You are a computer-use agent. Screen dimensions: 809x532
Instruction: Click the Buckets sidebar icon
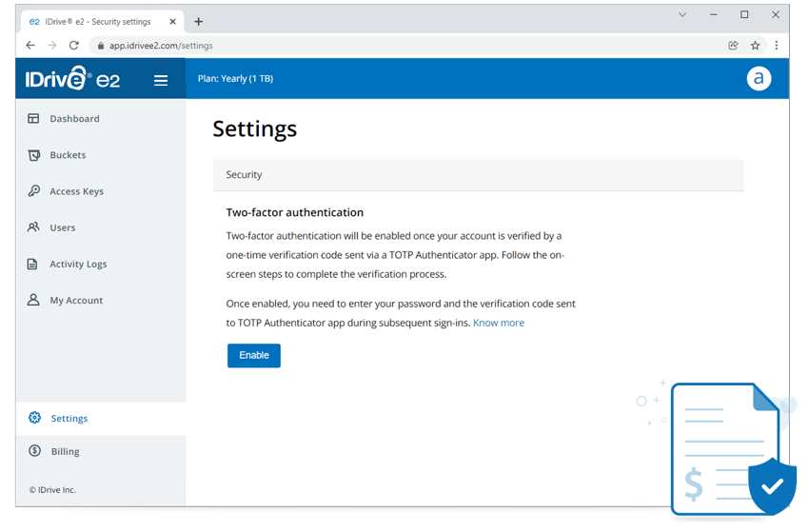(x=34, y=155)
